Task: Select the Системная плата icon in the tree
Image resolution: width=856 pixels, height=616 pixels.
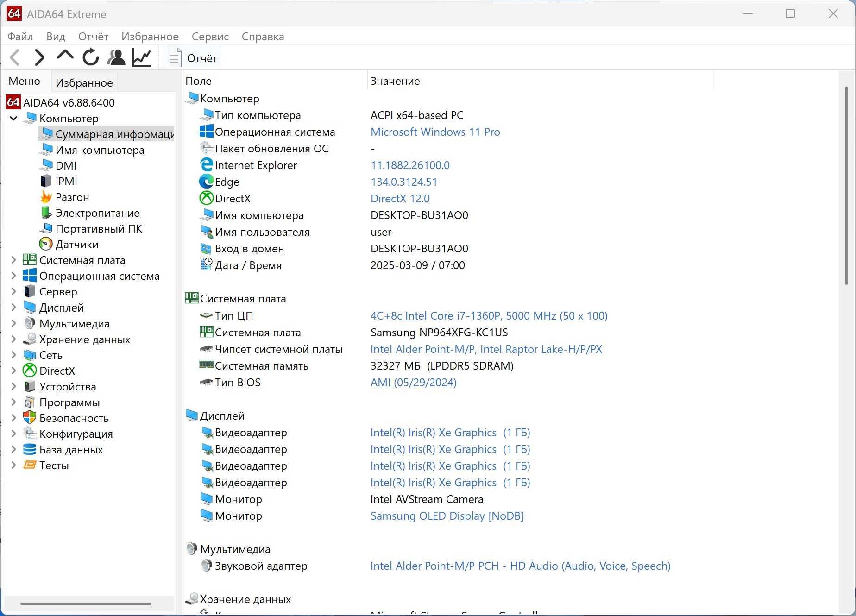Action: (x=30, y=260)
